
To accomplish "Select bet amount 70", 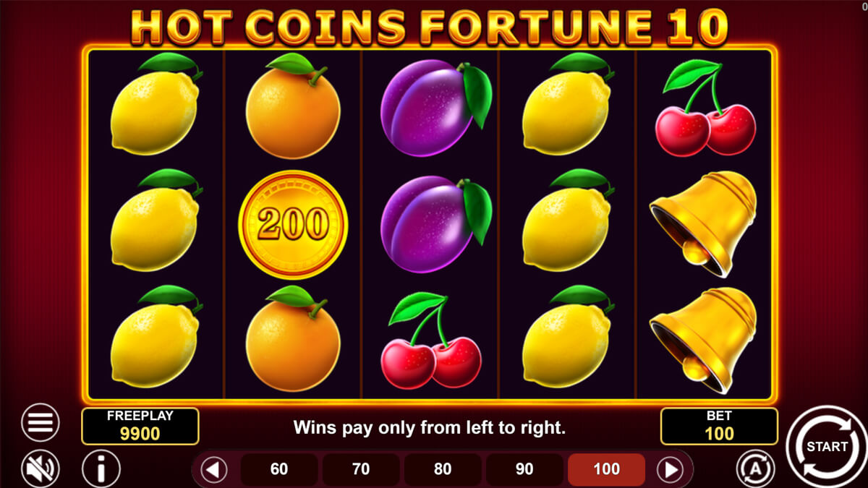I will point(361,470).
